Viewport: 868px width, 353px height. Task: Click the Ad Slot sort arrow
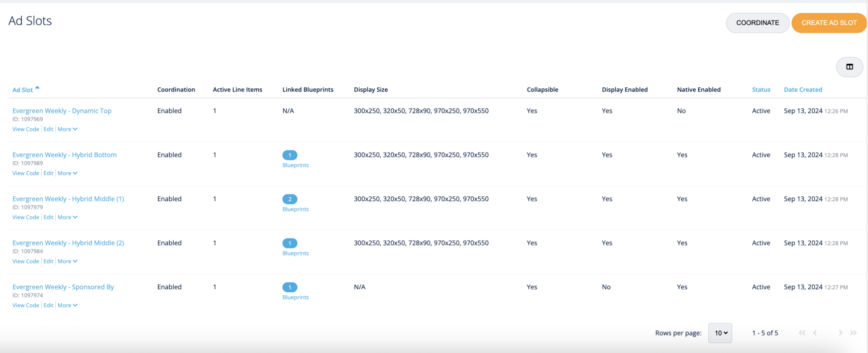[x=37, y=88]
